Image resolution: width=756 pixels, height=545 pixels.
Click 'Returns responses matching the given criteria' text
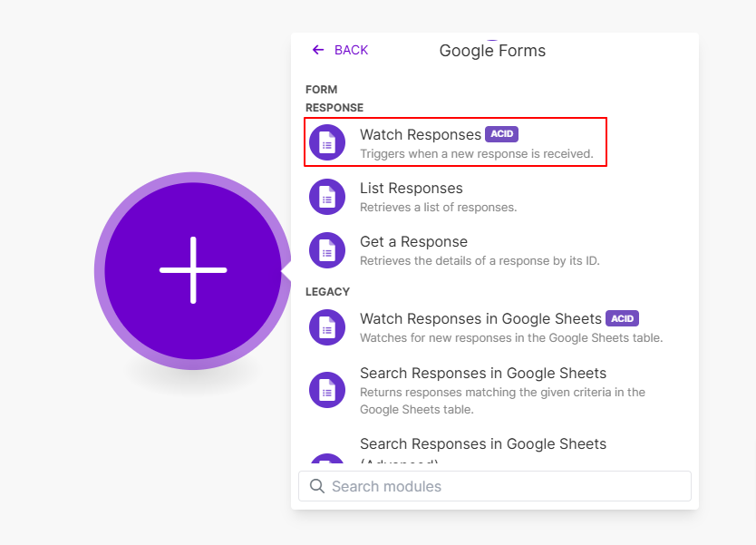click(502, 401)
